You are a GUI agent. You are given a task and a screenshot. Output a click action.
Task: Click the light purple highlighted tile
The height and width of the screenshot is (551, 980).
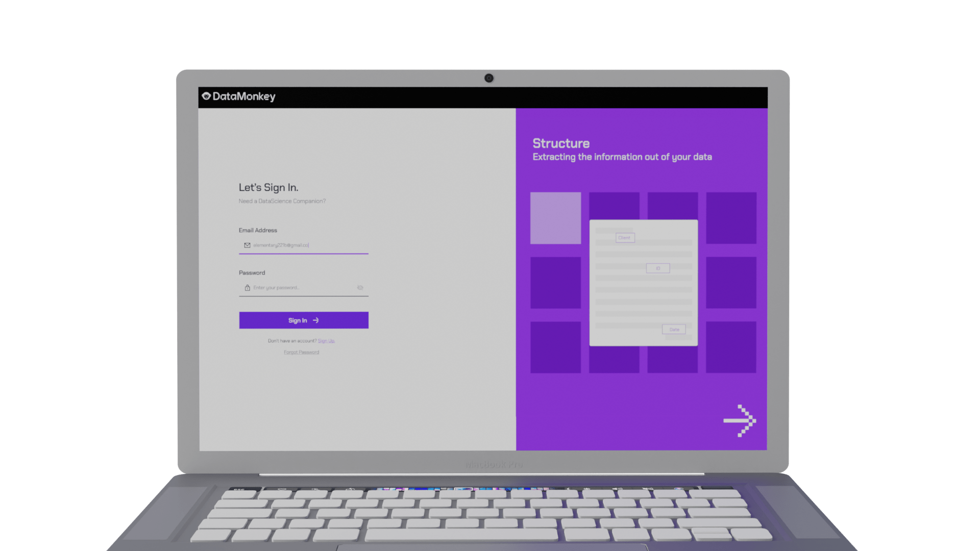[x=555, y=218]
